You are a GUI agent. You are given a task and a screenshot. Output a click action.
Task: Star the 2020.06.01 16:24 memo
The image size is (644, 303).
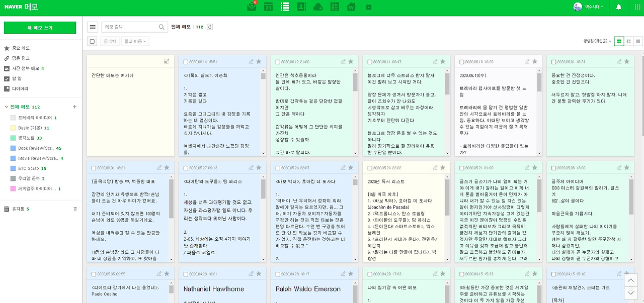pyautogui.click(x=627, y=61)
